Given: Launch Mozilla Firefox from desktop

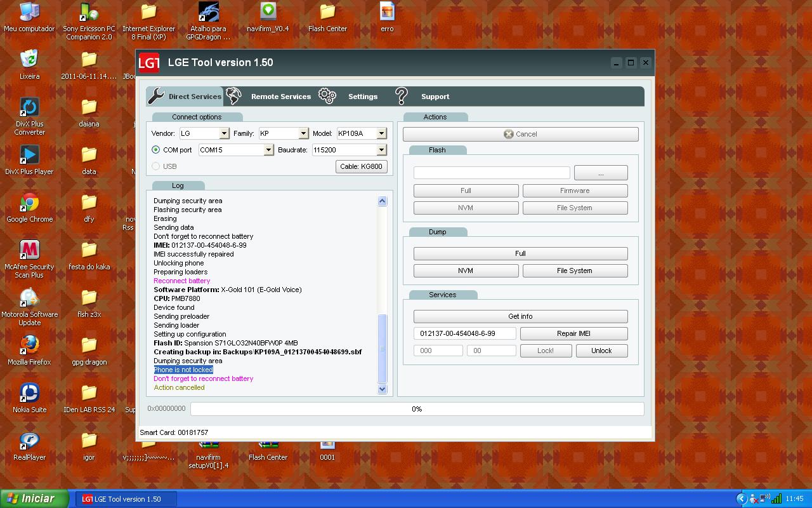Looking at the screenshot, I should pos(29,351).
